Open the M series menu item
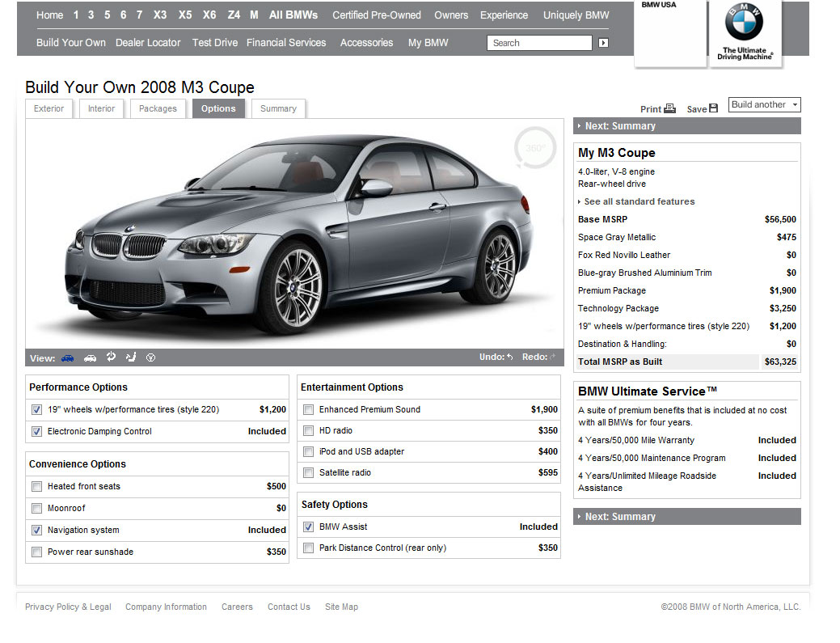 pyautogui.click(x=254, y=15)
